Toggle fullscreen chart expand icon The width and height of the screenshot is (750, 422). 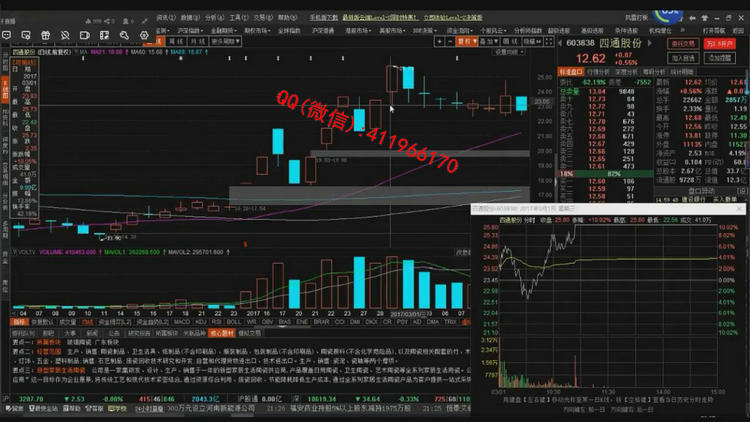tap(549, 42)
